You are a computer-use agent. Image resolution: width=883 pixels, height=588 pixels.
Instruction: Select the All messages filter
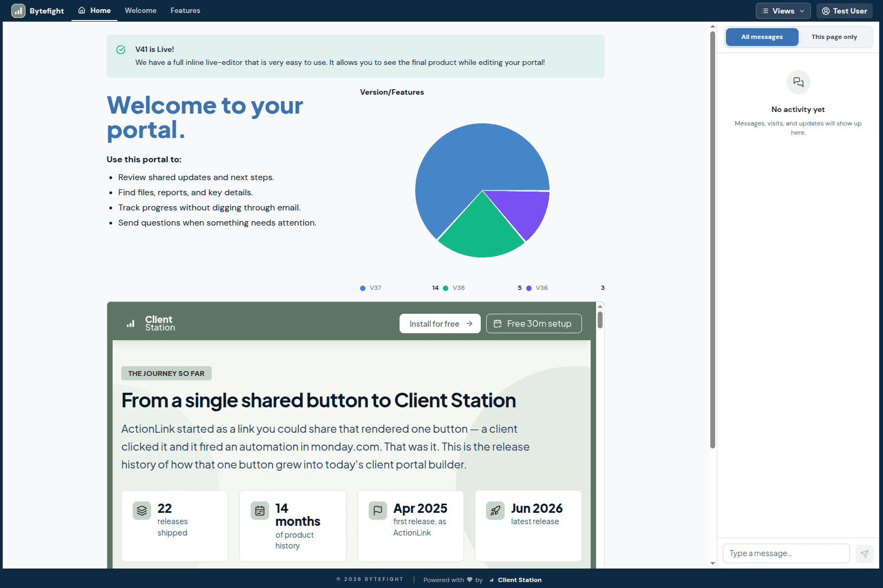(x=762, y=37)
